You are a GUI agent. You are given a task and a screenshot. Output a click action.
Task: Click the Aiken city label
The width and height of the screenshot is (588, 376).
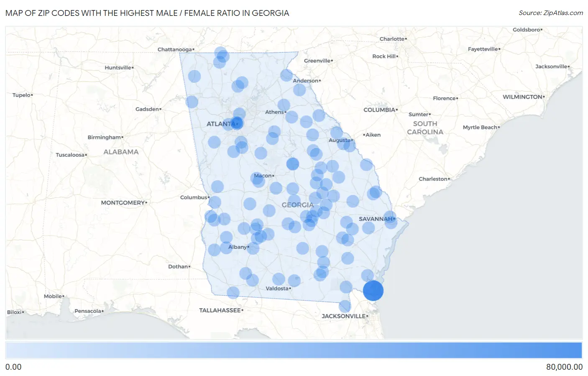pos(373,135)
